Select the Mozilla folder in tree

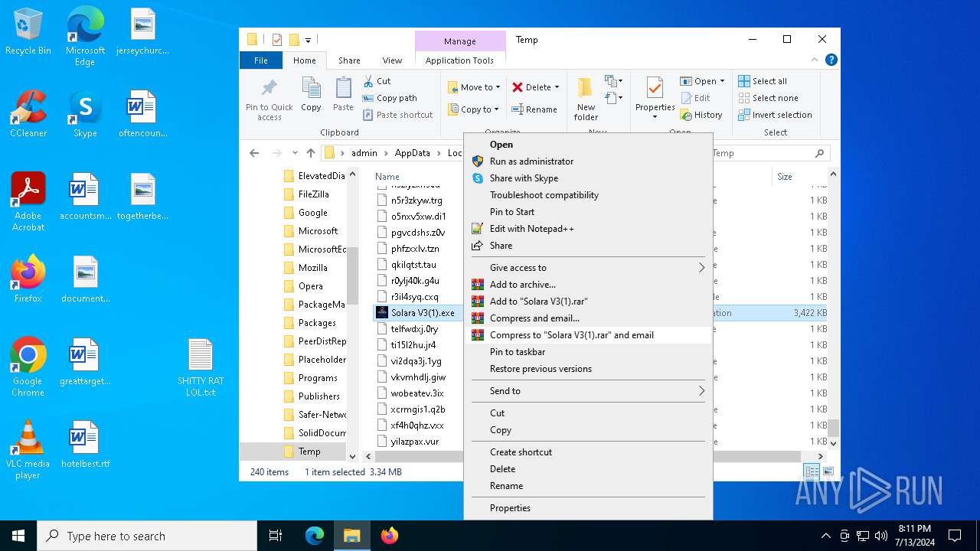(x=313, y=268)
